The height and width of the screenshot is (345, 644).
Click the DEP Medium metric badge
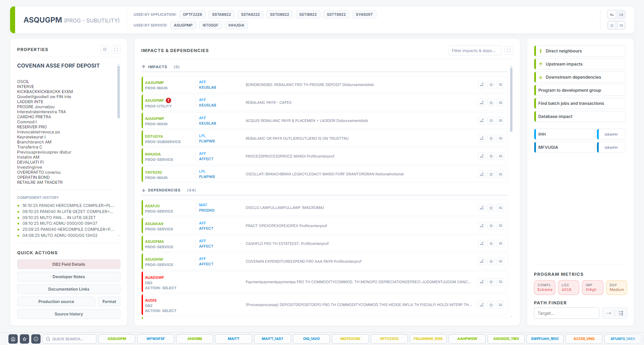coord(616,288)
